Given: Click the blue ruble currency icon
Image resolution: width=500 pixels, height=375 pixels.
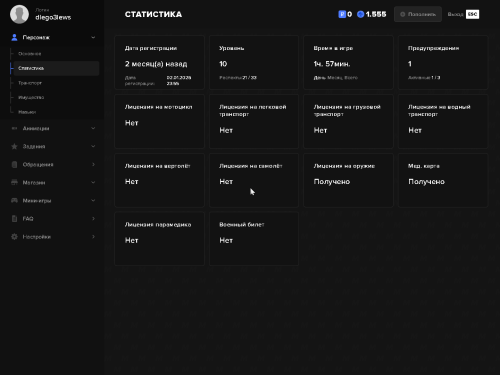Looking at the screenshot, I should pyautogui.click(x=342, y=14).
